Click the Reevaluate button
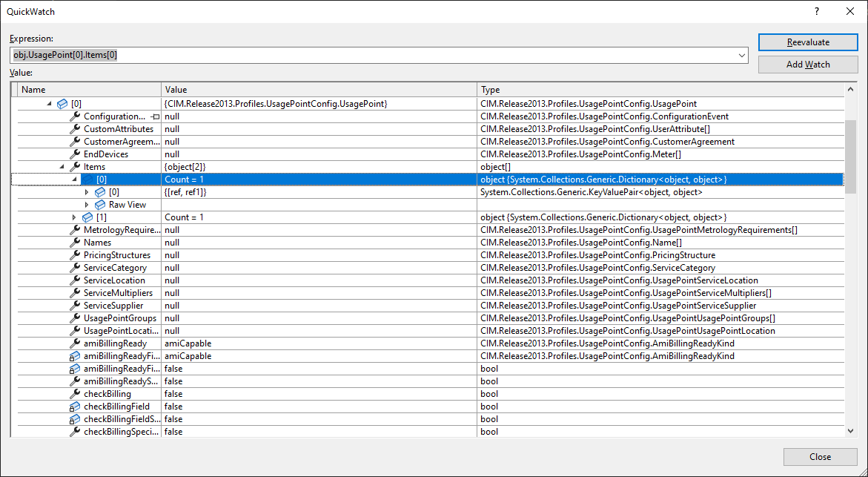The height and width of the screenshot is (477, 868). click(808, 42)
